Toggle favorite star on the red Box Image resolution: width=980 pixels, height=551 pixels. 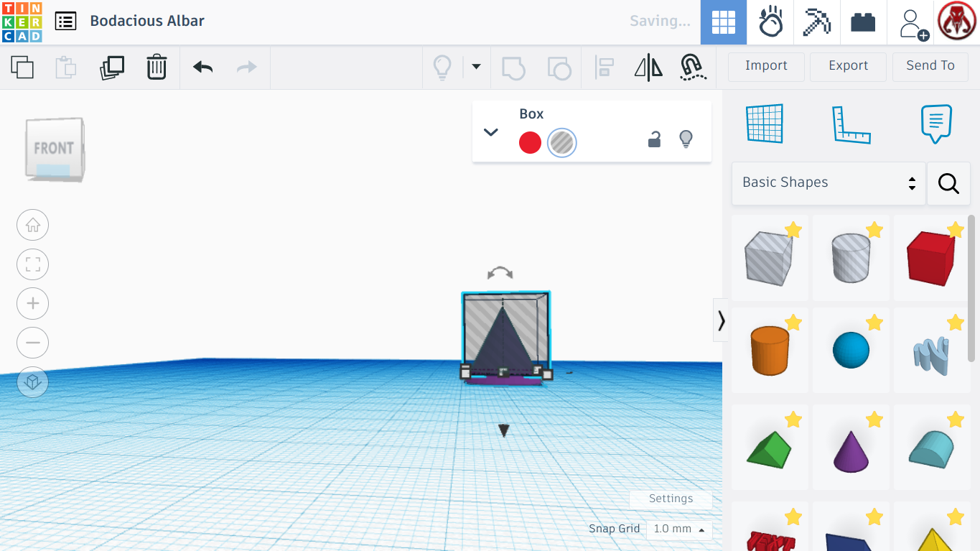tap(955, 230)
